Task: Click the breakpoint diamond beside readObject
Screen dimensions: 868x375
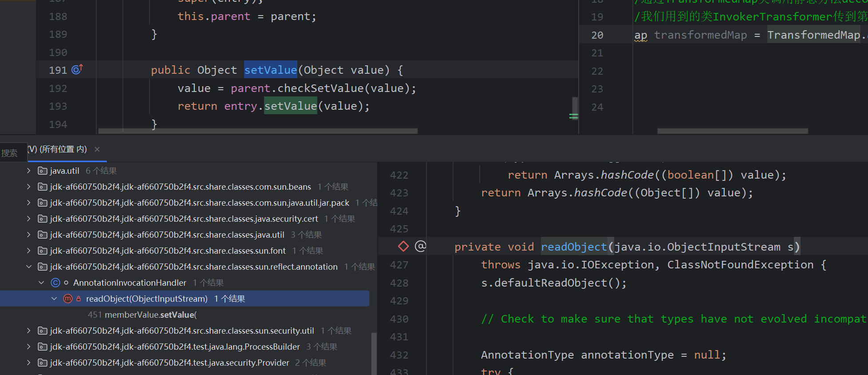Action: click(x=403, y=246)
